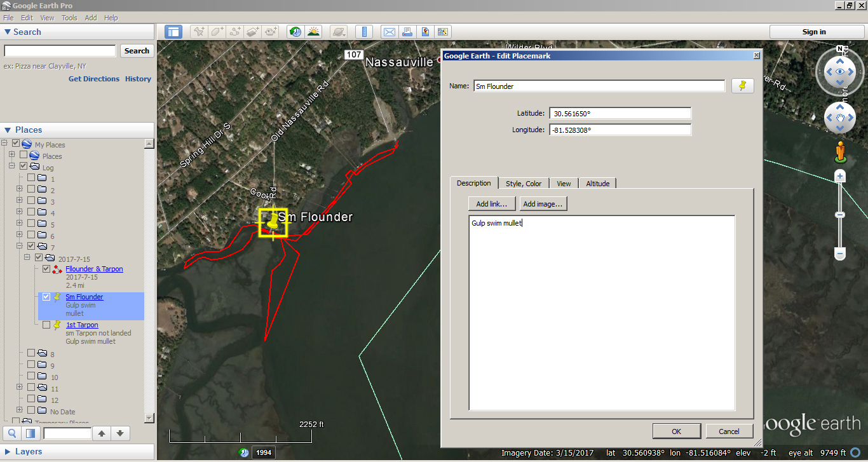
Task: Toggle the sidebar panel button in the toolbar
Action: point(173,32)
